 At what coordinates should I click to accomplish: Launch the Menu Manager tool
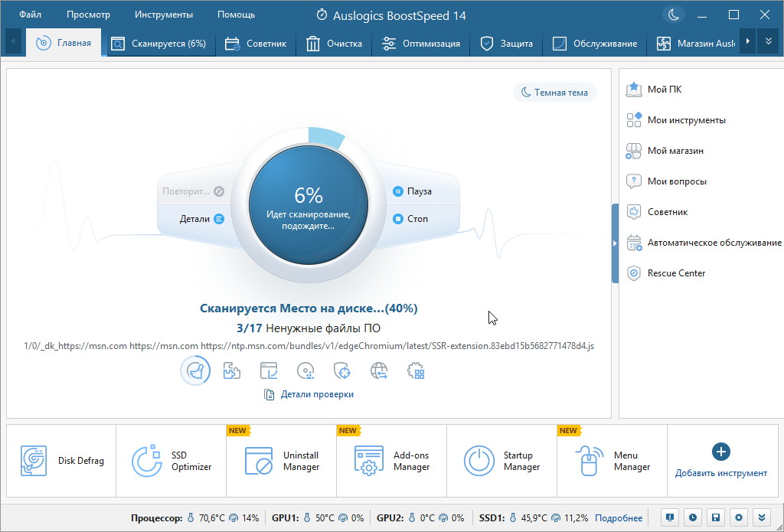(612, 461)
